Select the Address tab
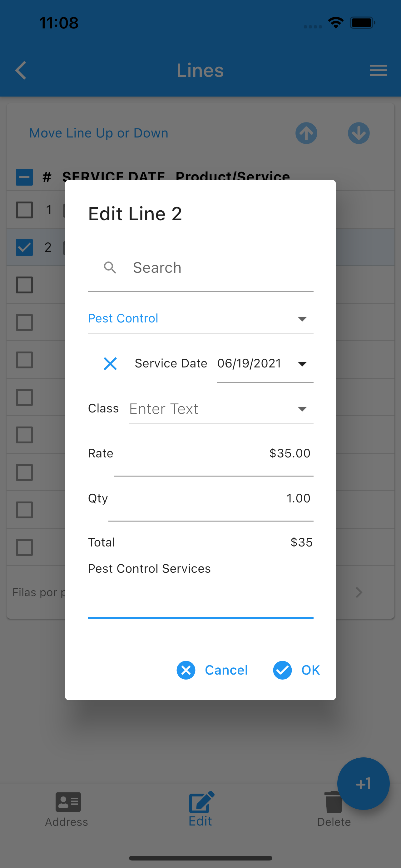Image resolution: width=401 pixels, height=868 pixels. pyautogui.click(x=67, y=809)
